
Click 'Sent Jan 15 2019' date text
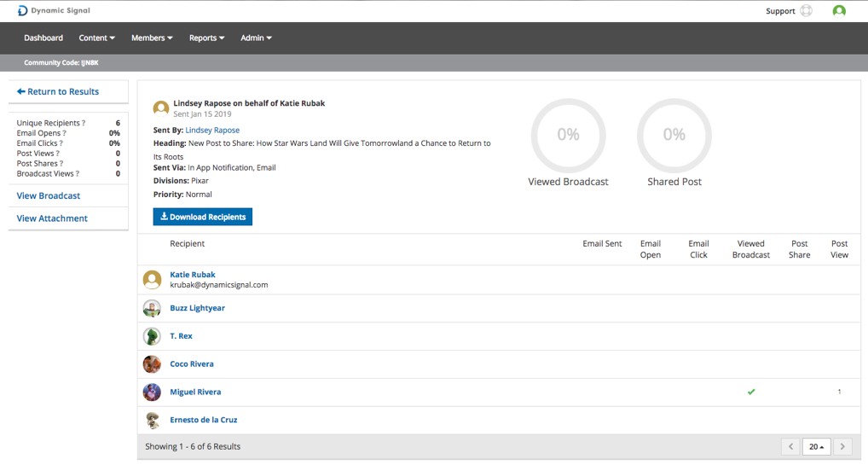[202, 114]
